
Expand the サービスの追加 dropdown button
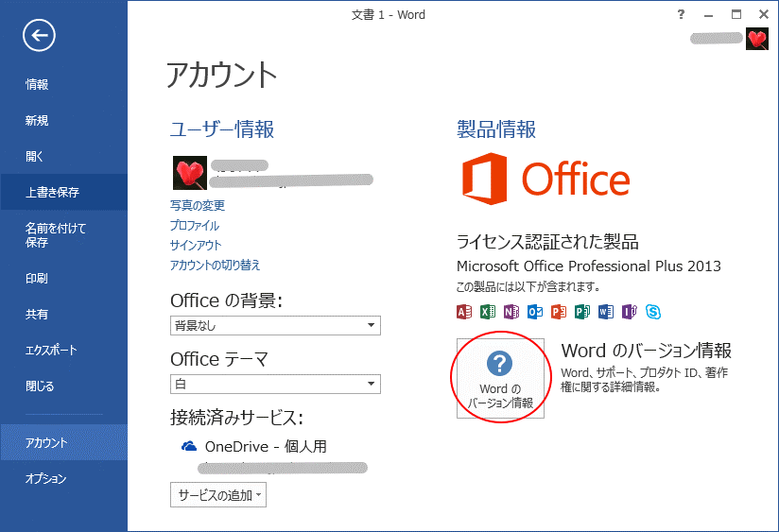click(218, 494)
